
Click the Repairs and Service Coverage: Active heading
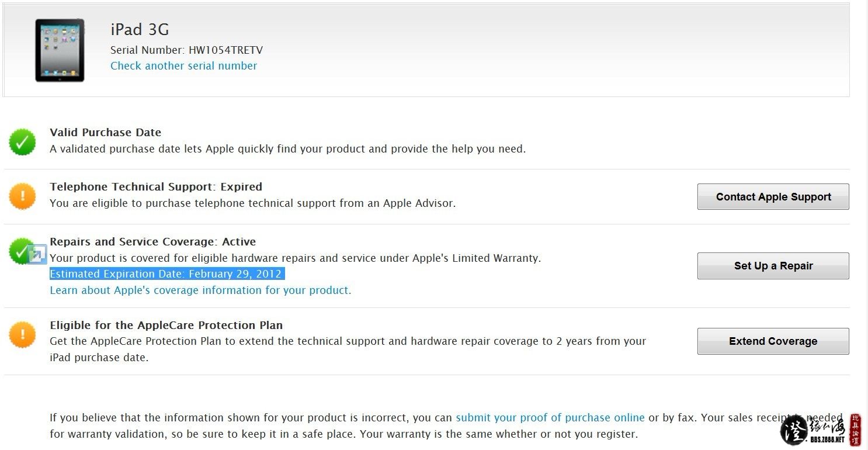pos(153,242)
